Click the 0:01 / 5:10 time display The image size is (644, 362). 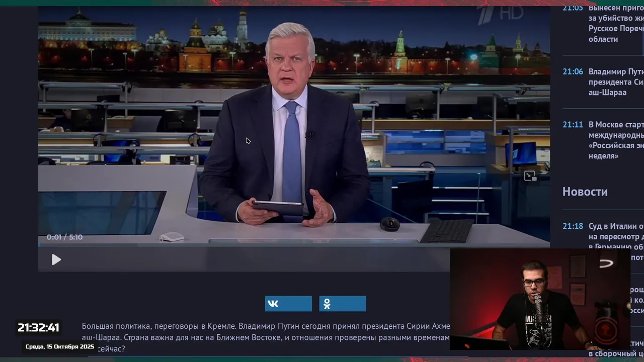64,237
